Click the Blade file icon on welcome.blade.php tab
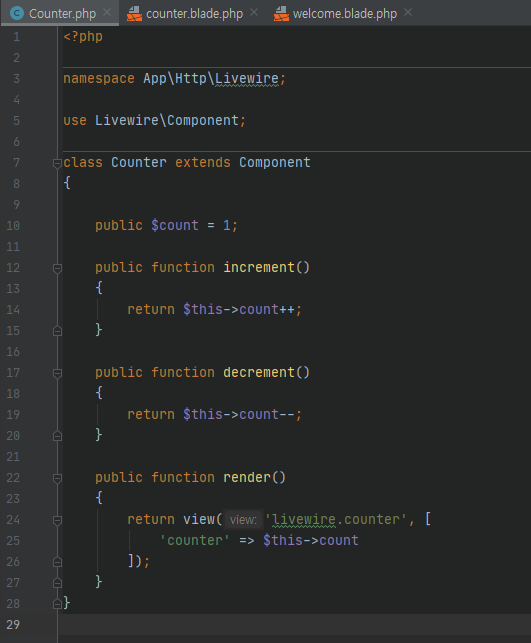 pyautogui.click(x=281, y=14)
